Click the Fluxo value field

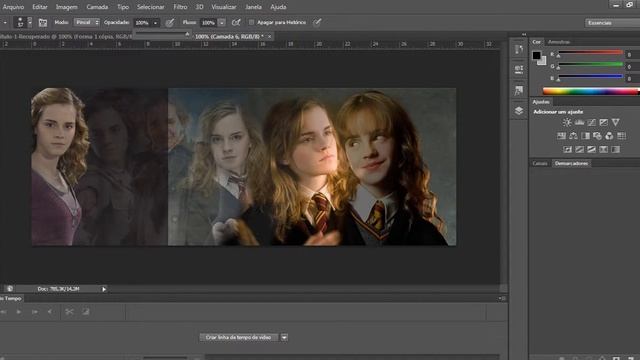click(x=209, y=23)
